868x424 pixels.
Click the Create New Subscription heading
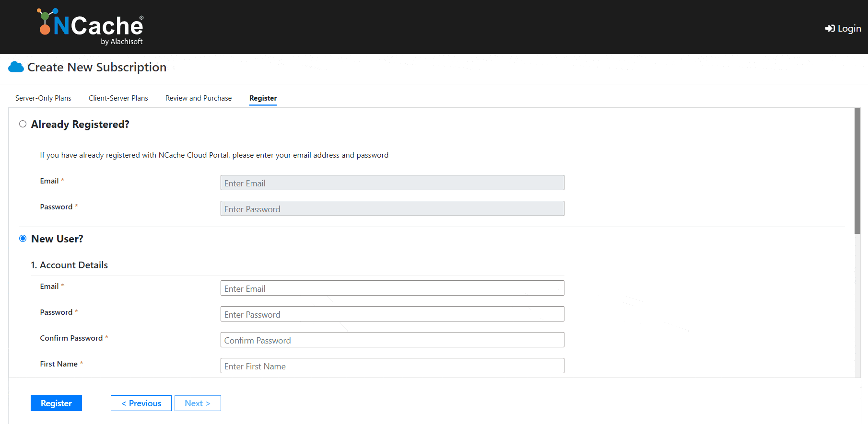point(97,67)
